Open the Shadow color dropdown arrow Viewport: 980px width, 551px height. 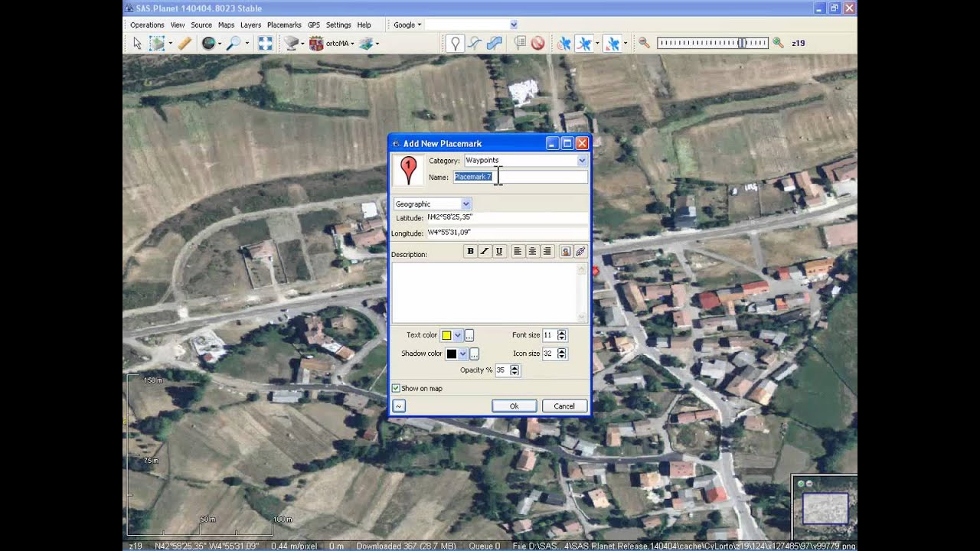(462, 354)
